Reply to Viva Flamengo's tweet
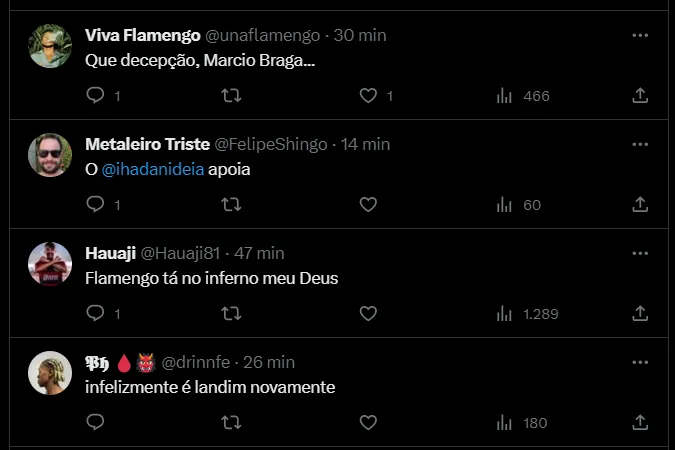675x450 pixels. [96, 96]
